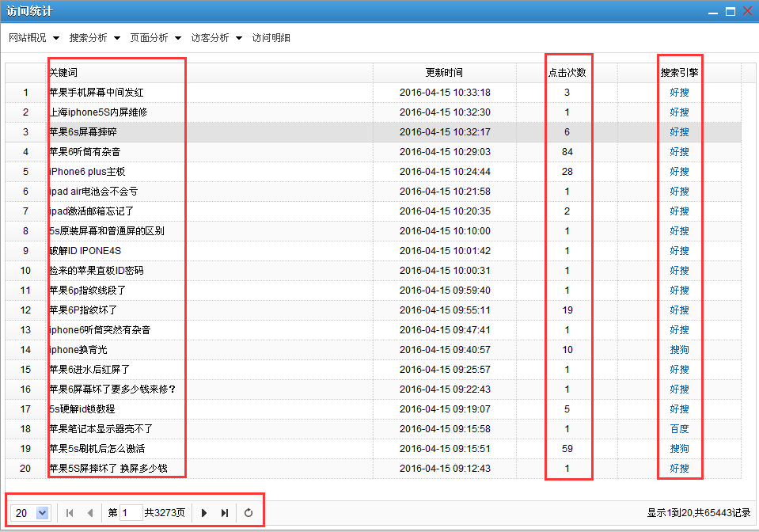The height and width of the screenshot is (532, 759).
Task: Click the 百度 search engine link
Action: tap(679, 428)
